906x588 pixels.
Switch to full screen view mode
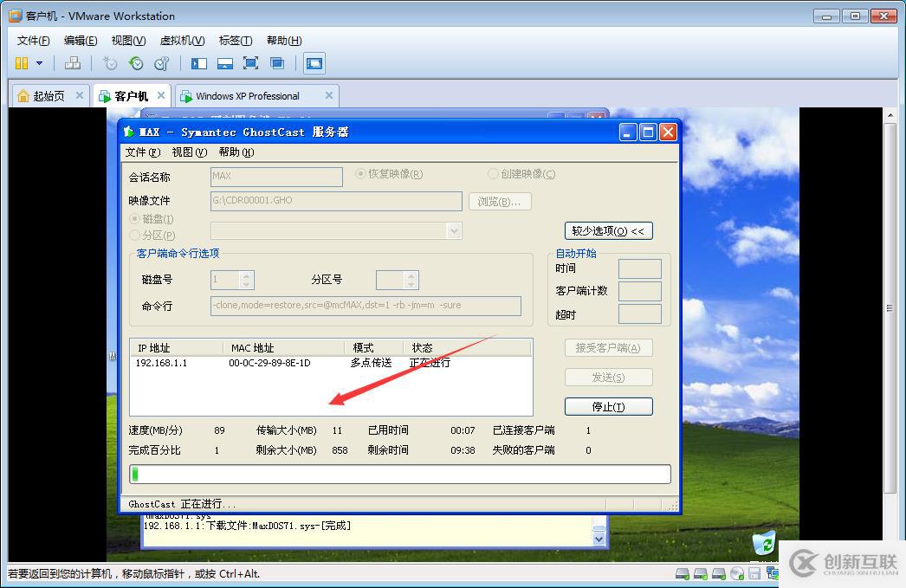pos(252,62)
